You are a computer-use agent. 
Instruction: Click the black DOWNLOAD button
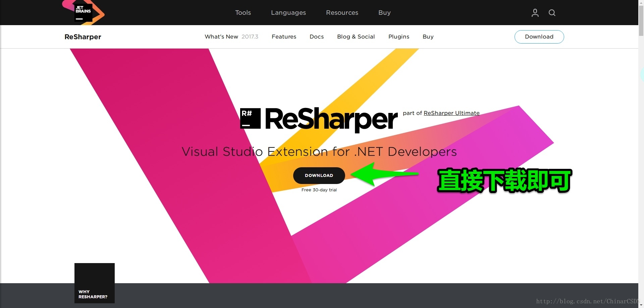pos(319,175)
